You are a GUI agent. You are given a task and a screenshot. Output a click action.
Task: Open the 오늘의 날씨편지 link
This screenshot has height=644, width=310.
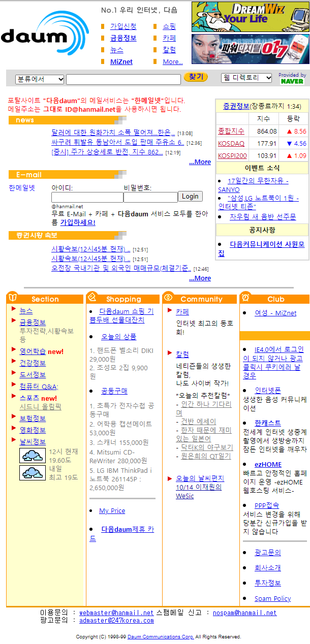(x=199, y=487)
